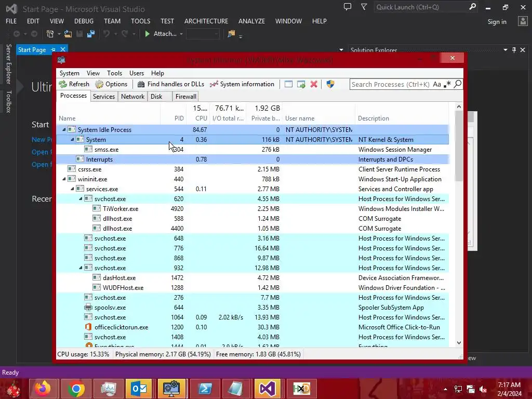Click the find window icon
Image resolution: width=532 pixels, height=399 pixels.
pyautogui.click(x=288, y=84)
